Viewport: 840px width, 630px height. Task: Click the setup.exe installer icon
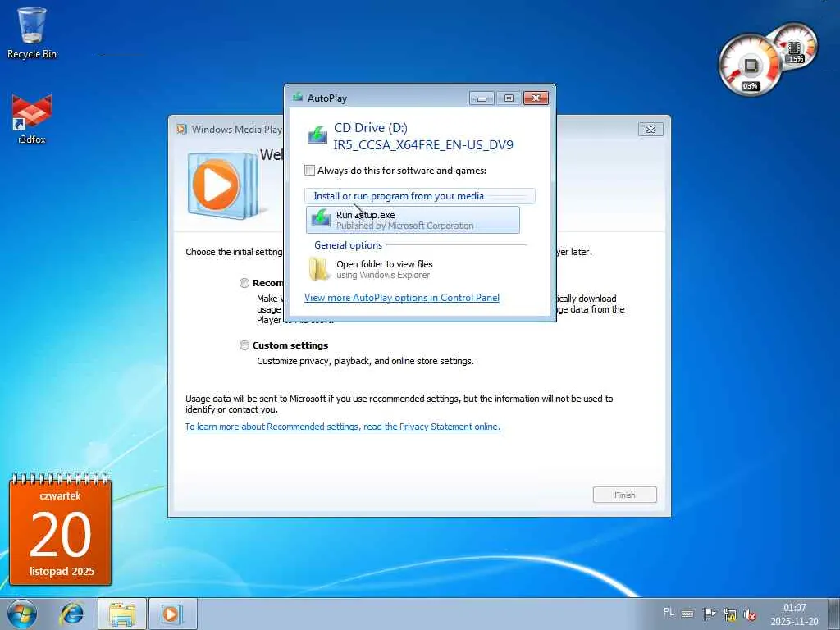point(321,219)
